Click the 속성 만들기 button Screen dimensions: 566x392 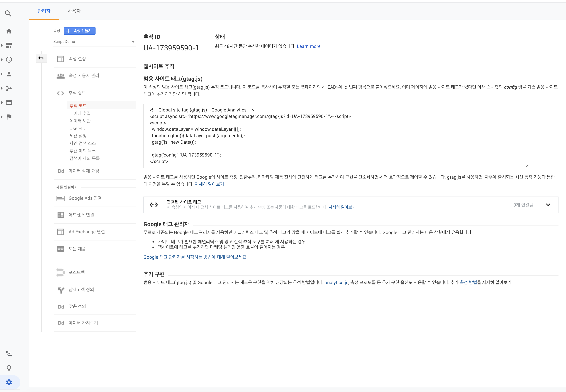[x=79, y=31]
